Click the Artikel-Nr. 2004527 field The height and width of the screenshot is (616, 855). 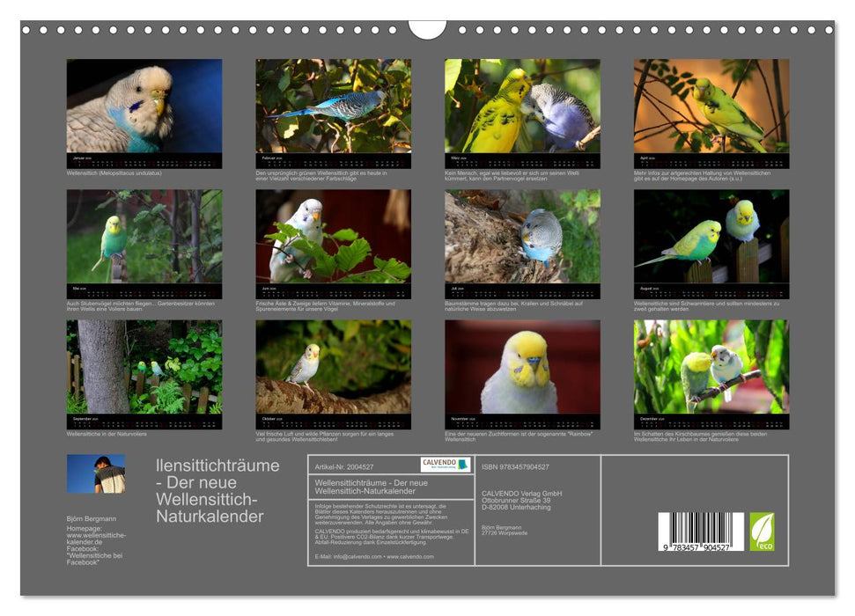343,466
